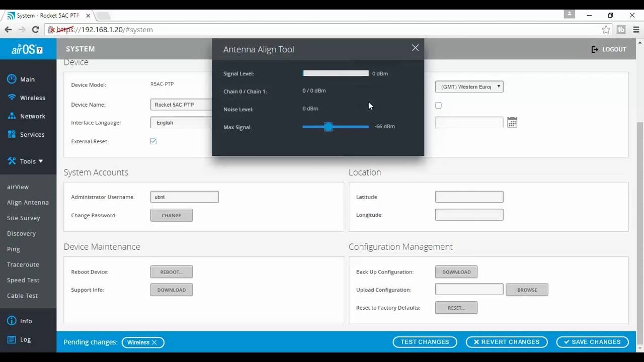Browse for configuration upload file

(x=527, y=290)
